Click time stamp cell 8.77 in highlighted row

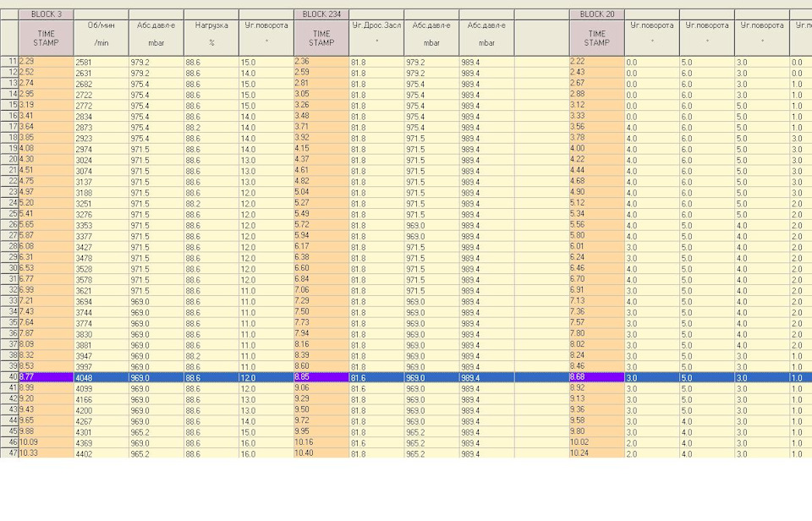click(x=46, y=377)
